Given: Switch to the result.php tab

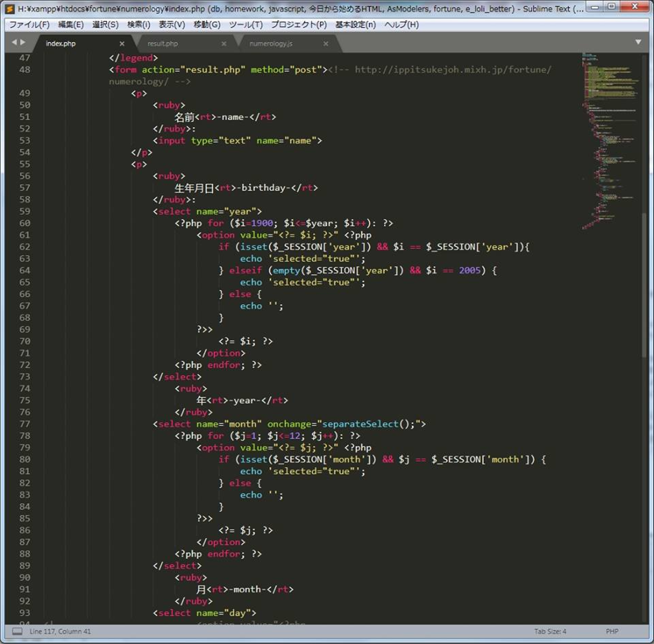Looking at the screenshot, I should pyautogui.click(x=163, y=44).
